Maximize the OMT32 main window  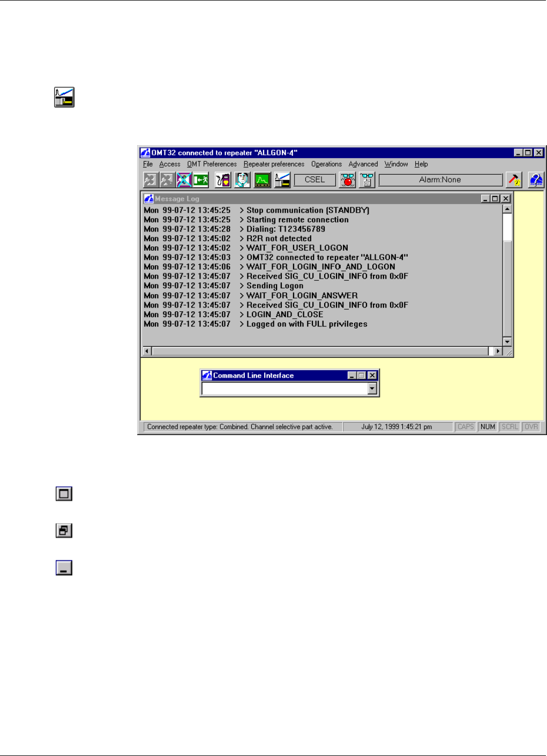[x=528, y=153]
